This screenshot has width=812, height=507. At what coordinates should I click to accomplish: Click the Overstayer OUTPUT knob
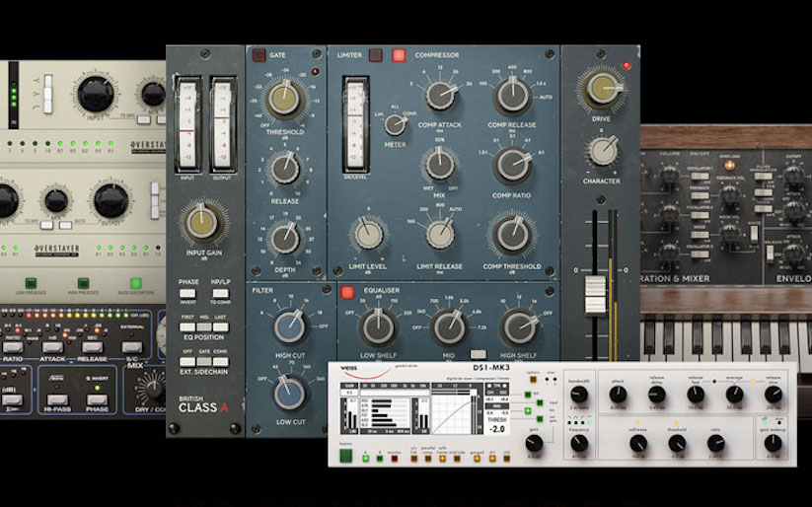[111, 201]
